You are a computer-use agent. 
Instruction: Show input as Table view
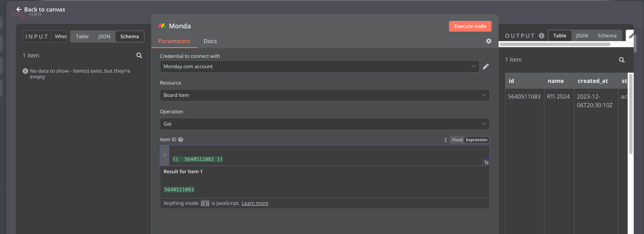point(82,37)
